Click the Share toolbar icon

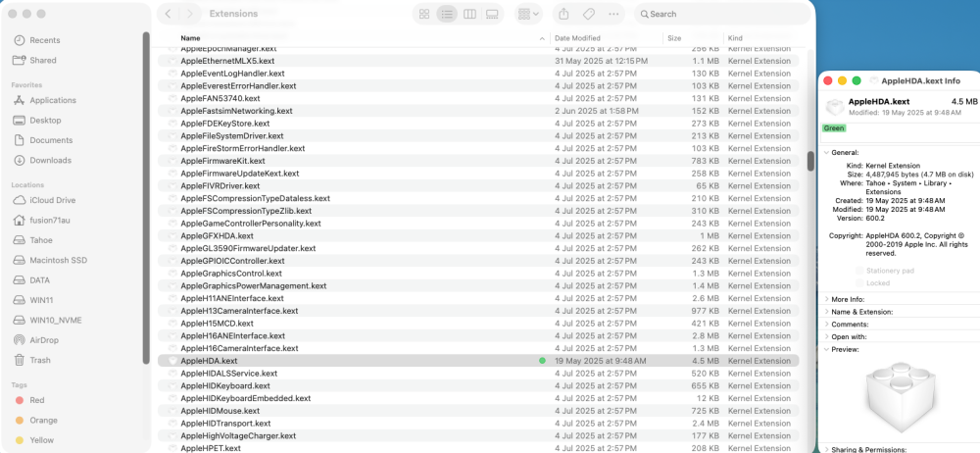click(563, 14)
